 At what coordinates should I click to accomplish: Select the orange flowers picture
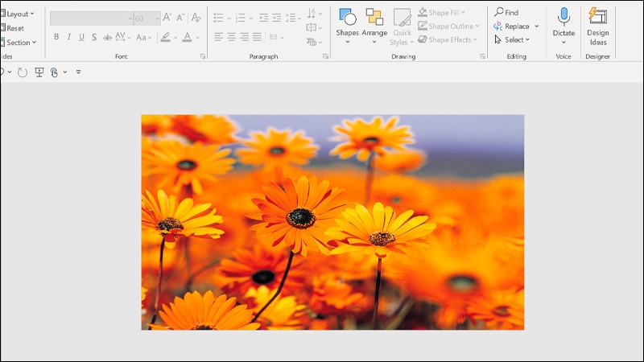[x=332, y=222]
